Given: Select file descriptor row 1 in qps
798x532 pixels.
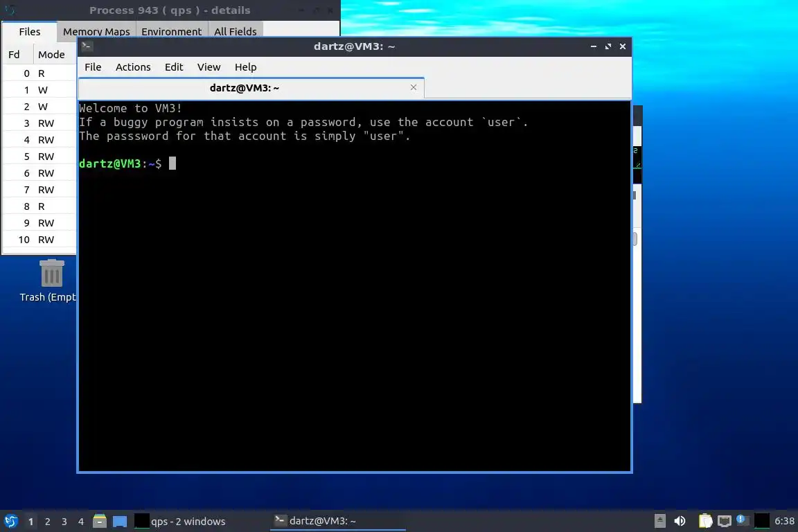Looking at the screenshot, I should (39, 90).
